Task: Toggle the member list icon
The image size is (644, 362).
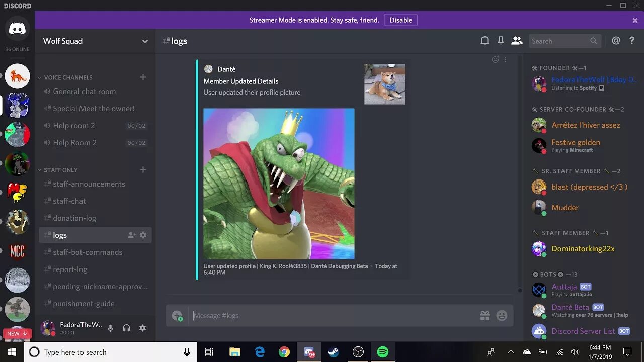Action: point(517,41)
